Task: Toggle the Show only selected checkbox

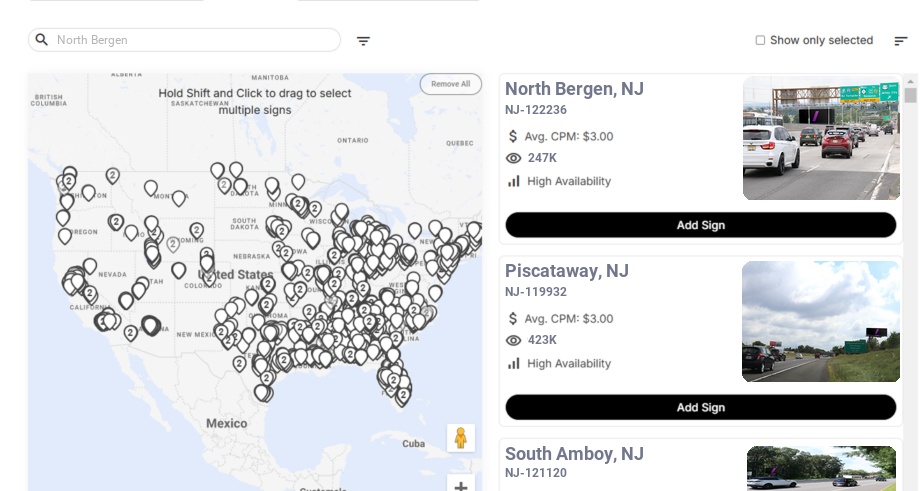Action: 760,41
